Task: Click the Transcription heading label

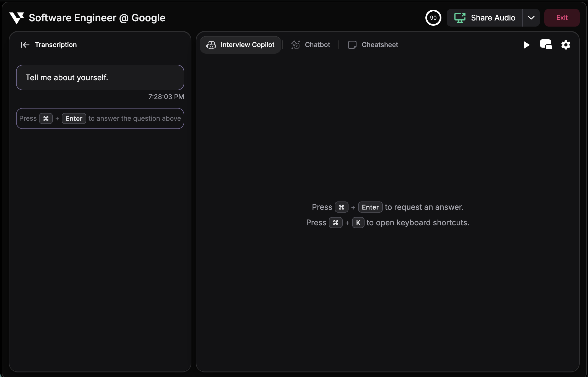Action: tap(56, 45)
